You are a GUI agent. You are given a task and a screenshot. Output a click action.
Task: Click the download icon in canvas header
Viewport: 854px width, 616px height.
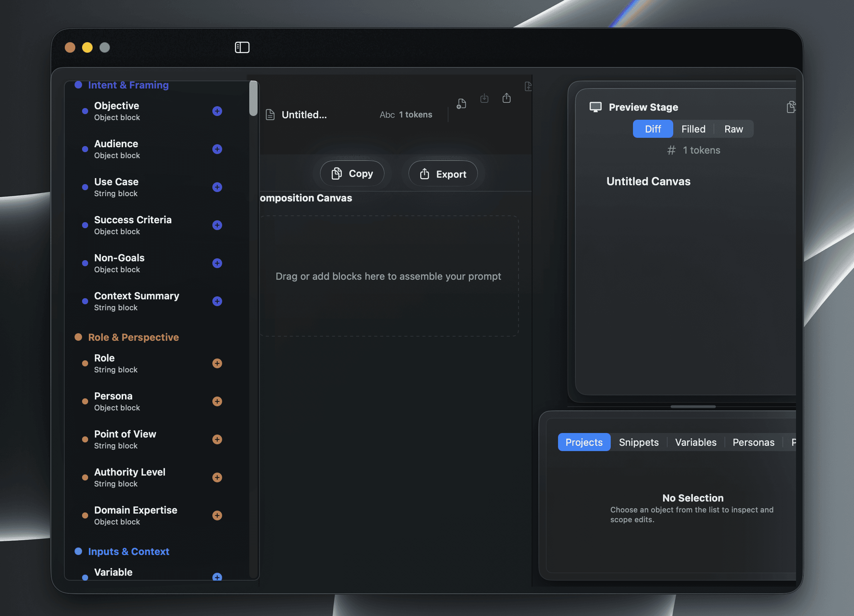click(484, 99)
